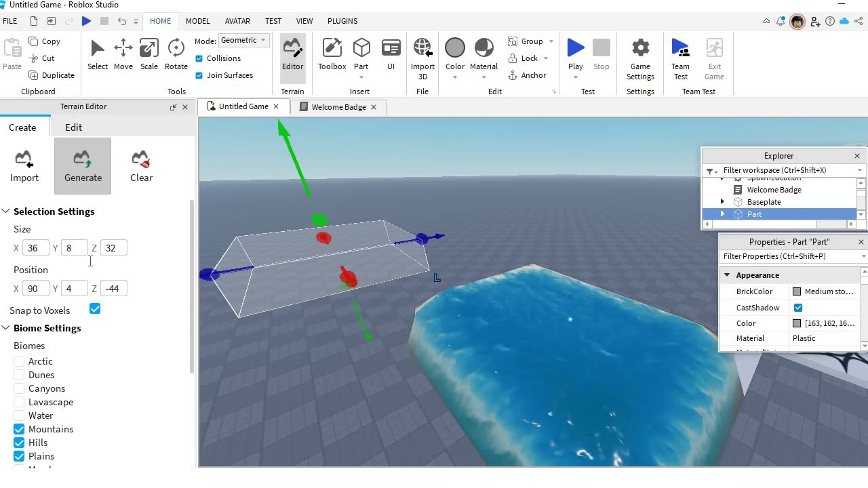The image size is (868, 488).
Task: Open the UI insert tool
Action: click(391, 54)
